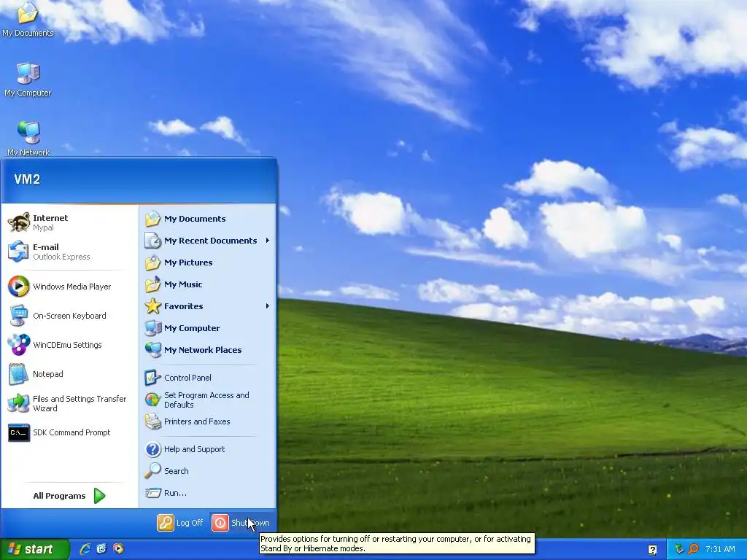
Task: Click the Log Off button
Action: pyautogui.click(x=180, y=523)
